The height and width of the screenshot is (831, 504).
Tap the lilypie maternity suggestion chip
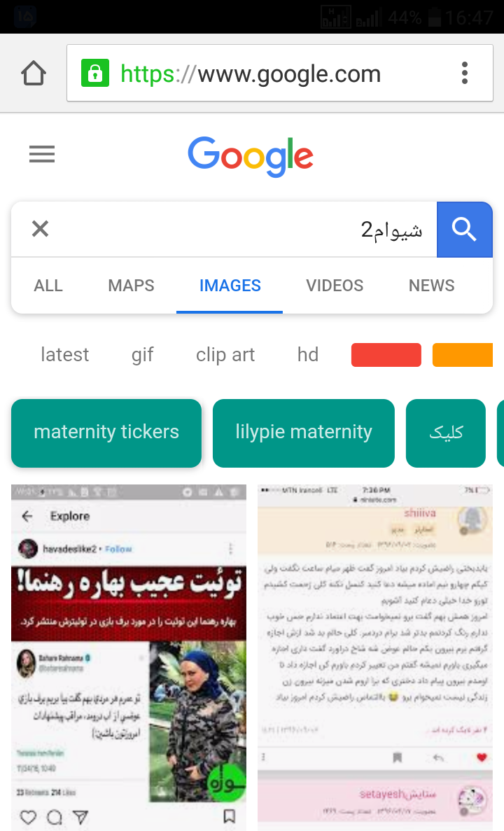(x=304, y=433)
